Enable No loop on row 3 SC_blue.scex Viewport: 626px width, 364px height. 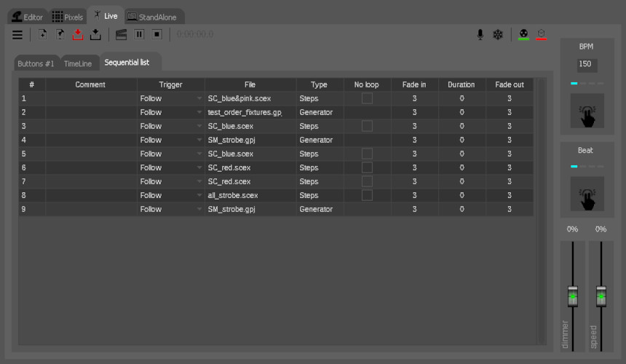click(x=367, y=126)
